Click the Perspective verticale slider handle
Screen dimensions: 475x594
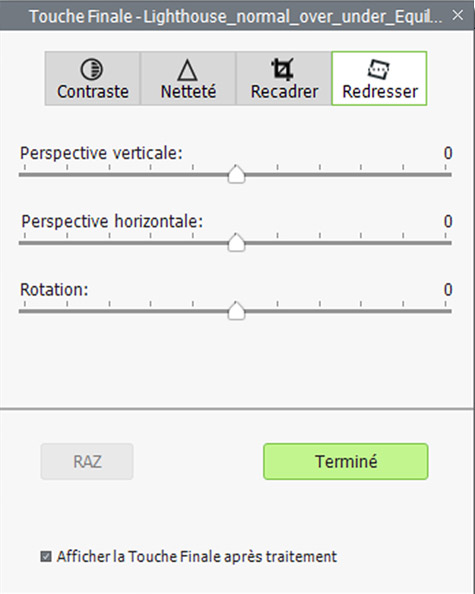click(236, 174)
